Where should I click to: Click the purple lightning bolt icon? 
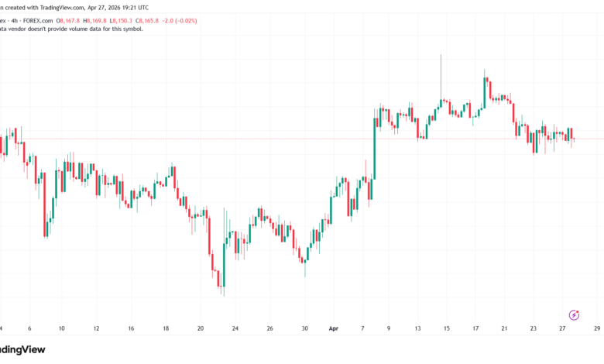[574, 314]
